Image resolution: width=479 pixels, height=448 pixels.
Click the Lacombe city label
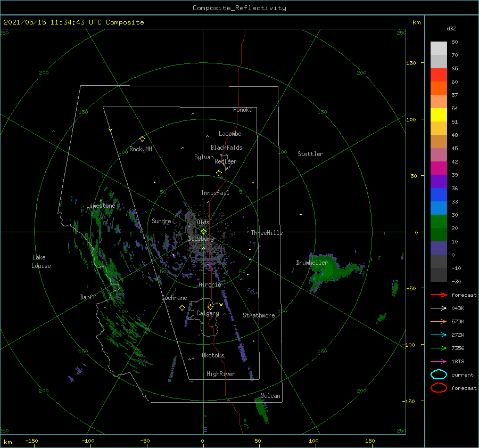[x=230, y=134]
